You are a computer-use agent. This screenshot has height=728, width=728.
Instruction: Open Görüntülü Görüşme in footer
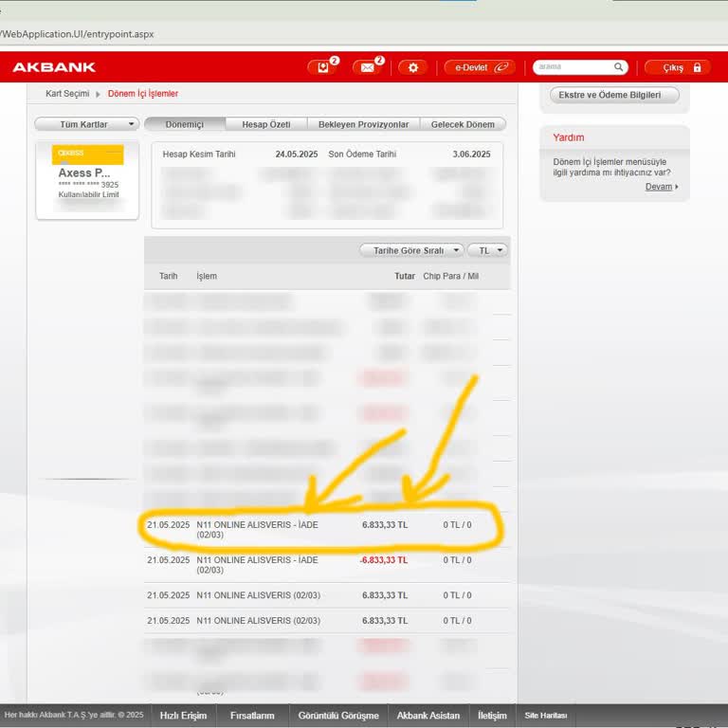338,716
